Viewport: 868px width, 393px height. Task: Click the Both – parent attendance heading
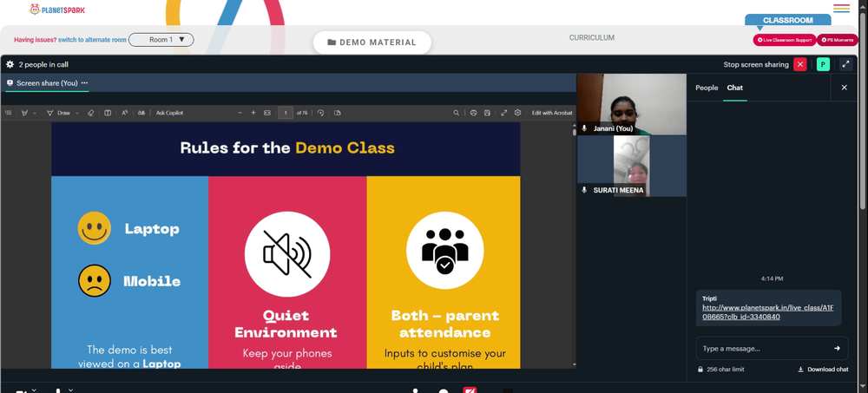coord(445,324)
